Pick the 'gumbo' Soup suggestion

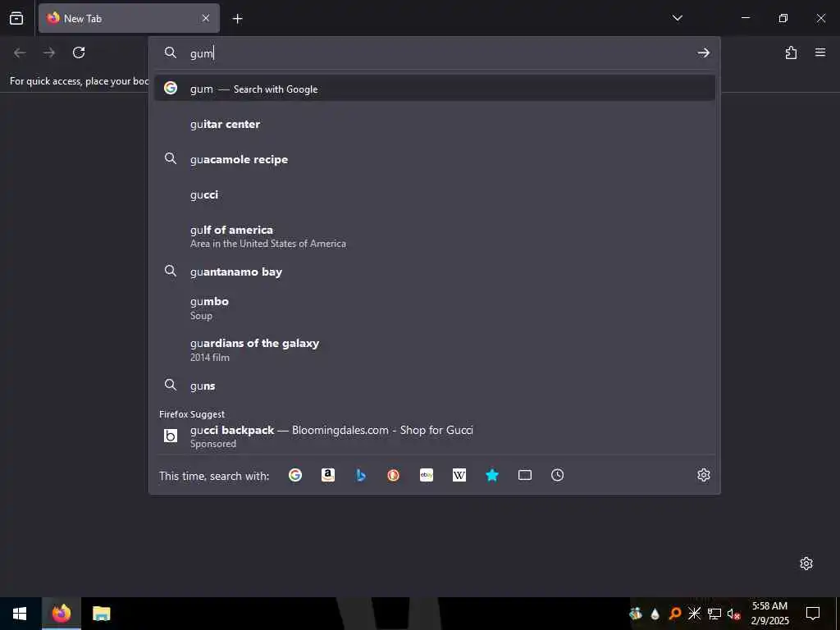tap(435, 308)
